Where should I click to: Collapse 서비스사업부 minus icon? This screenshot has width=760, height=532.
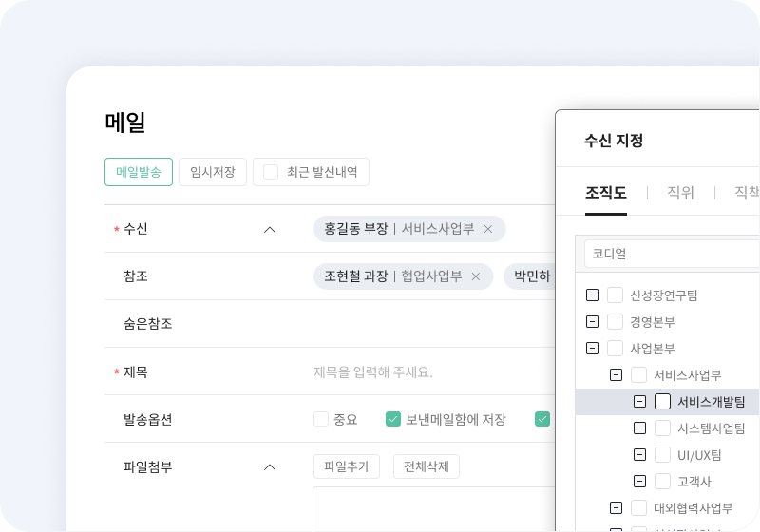click(x=617, y=375)
